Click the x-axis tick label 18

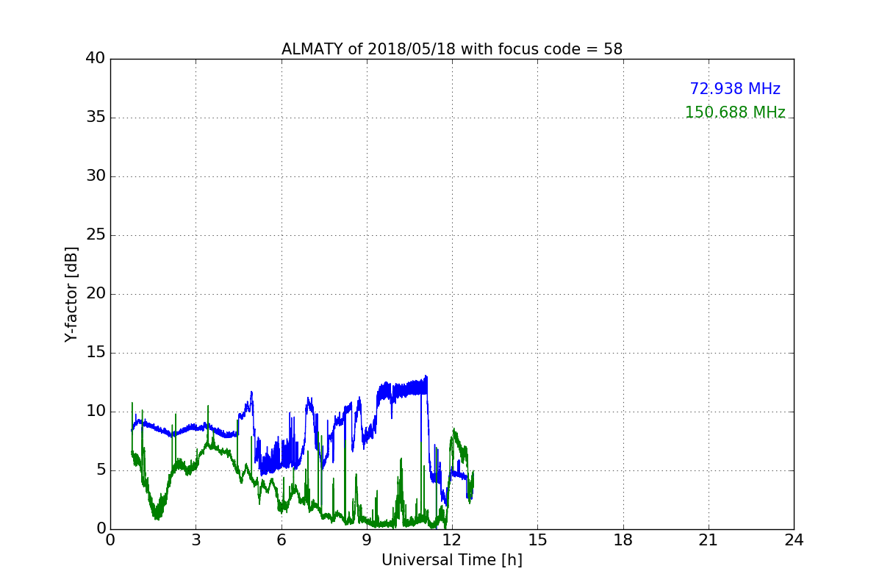623,540
